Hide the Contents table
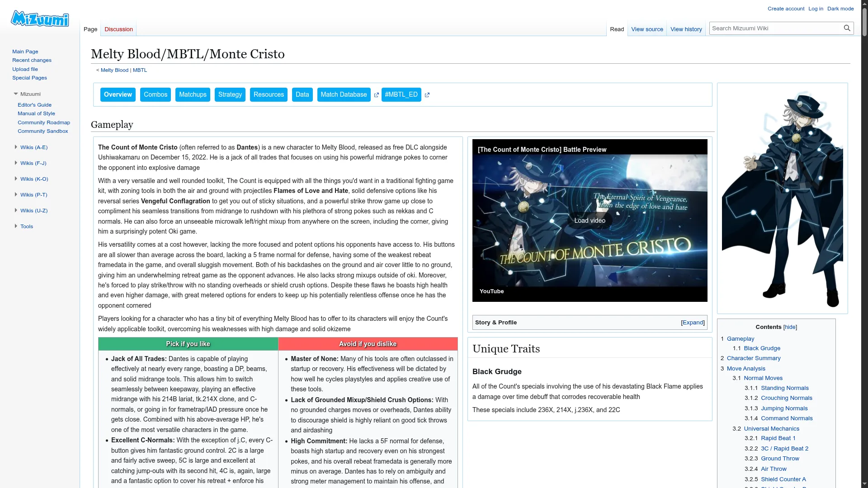This screenshot has width=868, height=488. click(790, 327)
